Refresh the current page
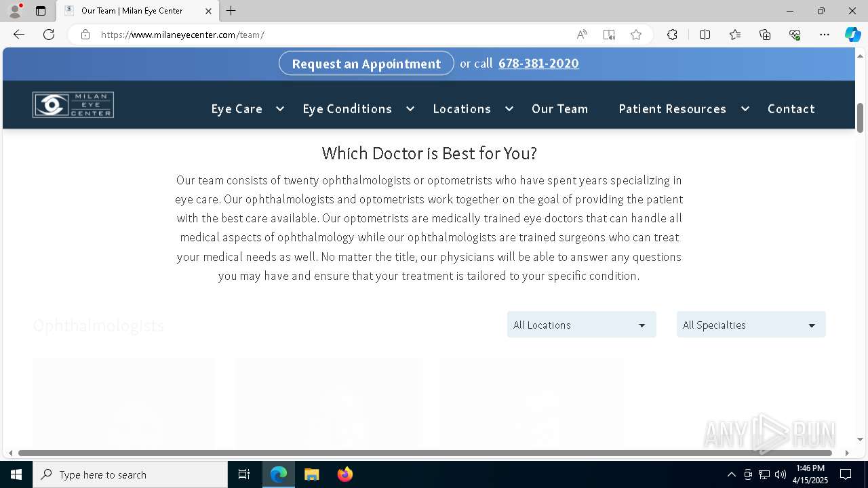Viewport: 868px width, 488px height. pos(49,35)
